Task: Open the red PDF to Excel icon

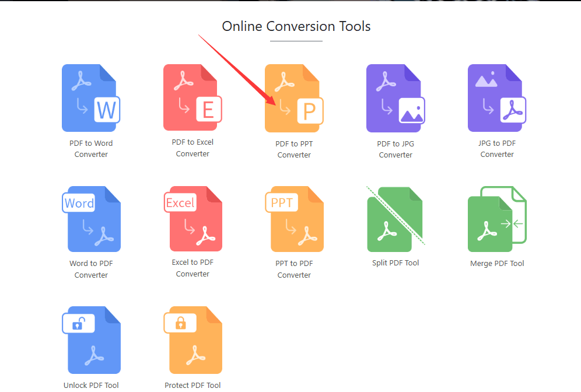Action: [x=192, y=98]
